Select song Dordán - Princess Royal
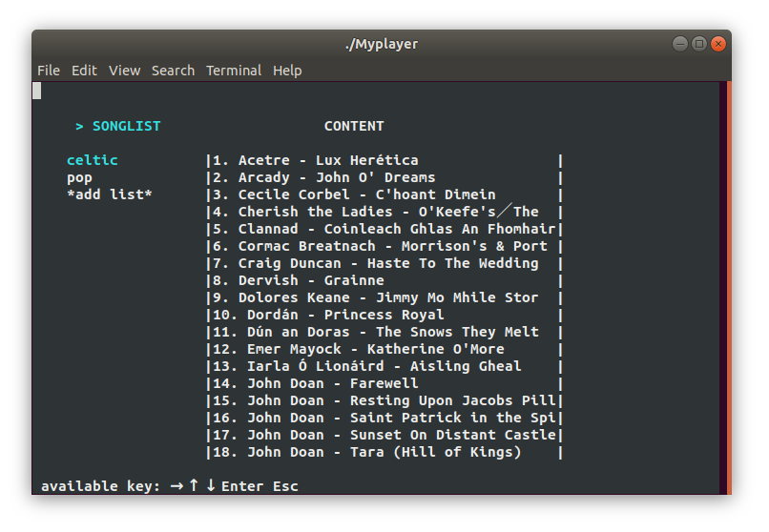769x532 pixels. (328, 315)
